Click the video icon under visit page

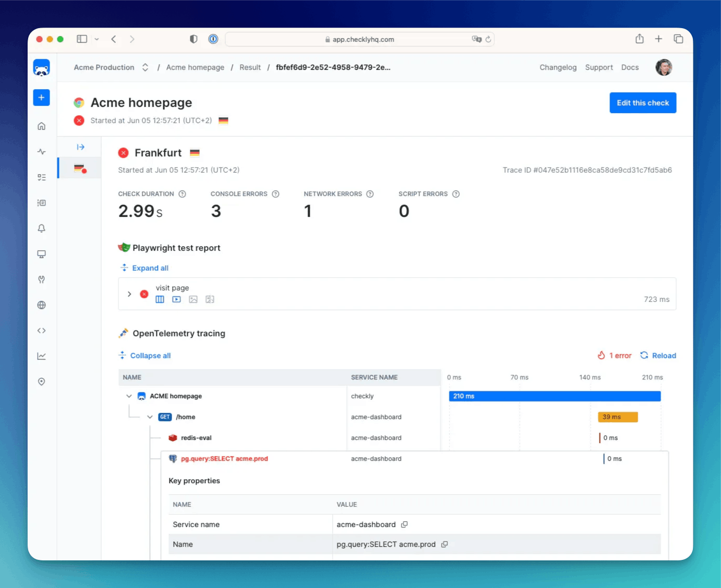click(x=177, y=299)
